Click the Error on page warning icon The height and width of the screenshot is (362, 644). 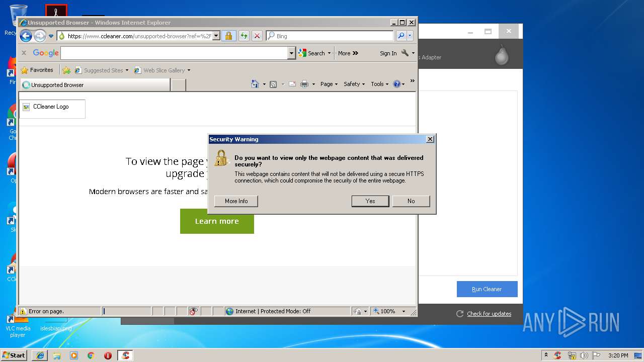pyautogui.click(x=23, y=311)
